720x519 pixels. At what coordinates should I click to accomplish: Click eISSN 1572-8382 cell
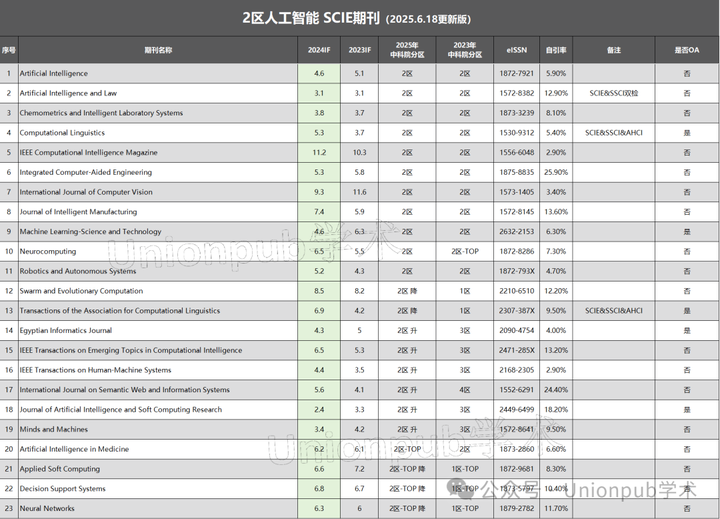click(517, 93)
